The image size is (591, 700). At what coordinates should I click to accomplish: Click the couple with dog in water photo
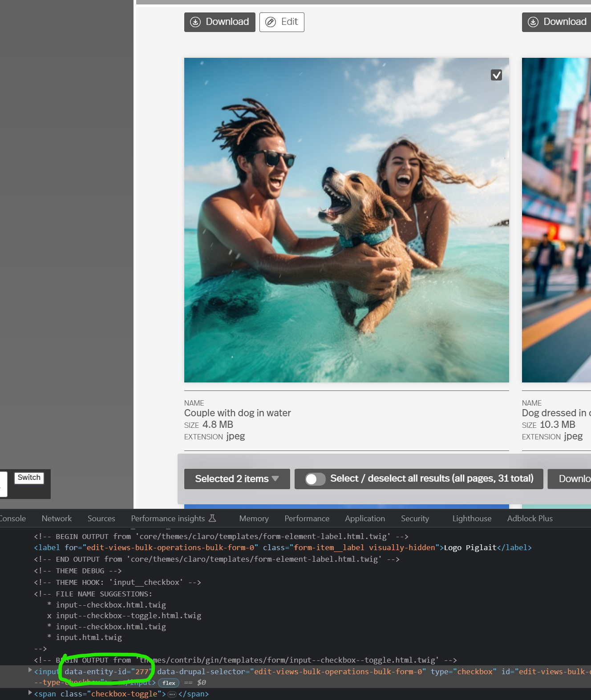(x=346, y=220)
